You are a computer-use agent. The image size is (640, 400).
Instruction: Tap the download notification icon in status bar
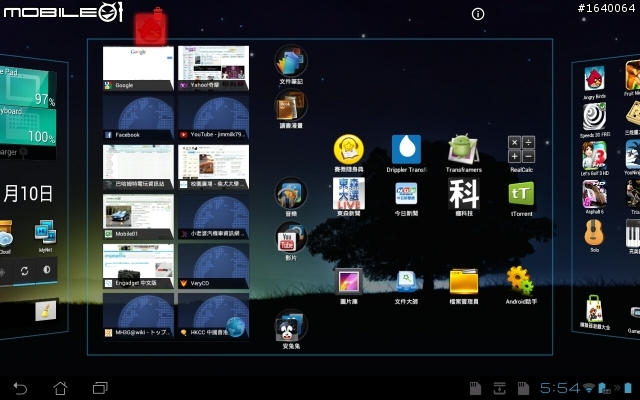[500, 388]
